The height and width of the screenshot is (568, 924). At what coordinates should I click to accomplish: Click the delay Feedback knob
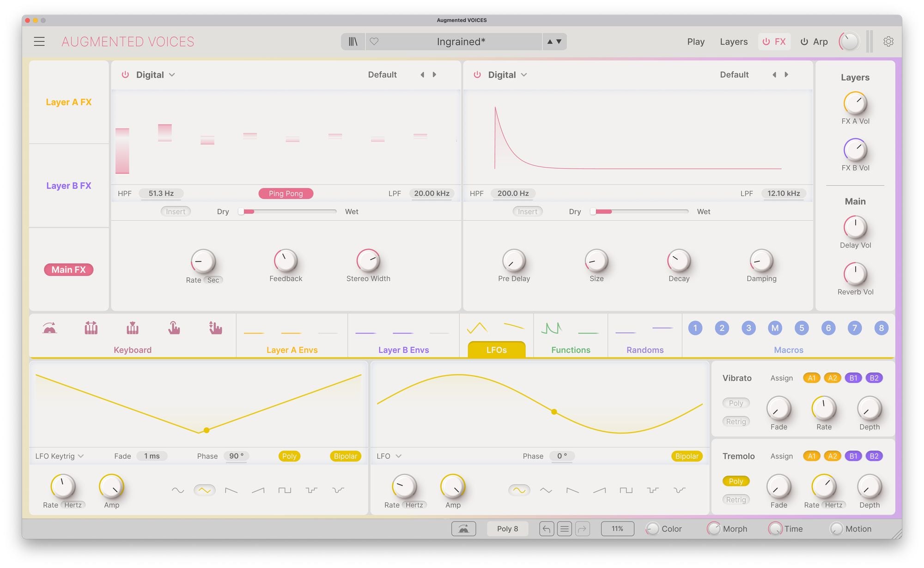(x=286, y=261)
